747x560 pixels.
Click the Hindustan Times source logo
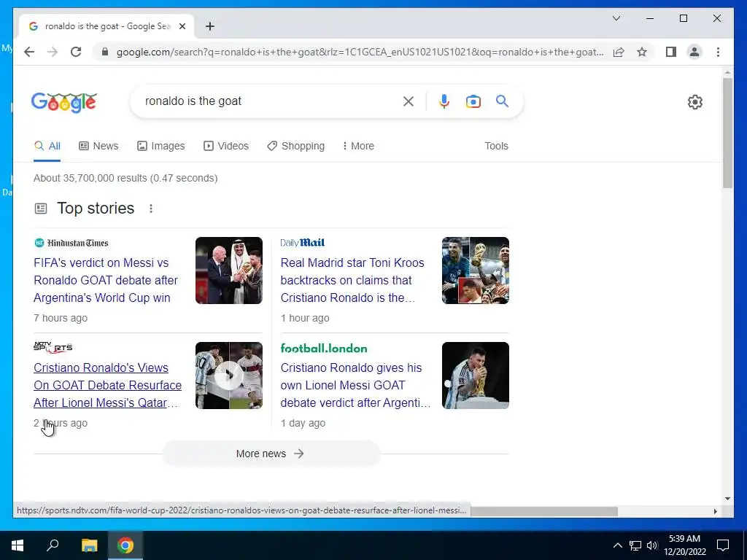click(71, 243)
